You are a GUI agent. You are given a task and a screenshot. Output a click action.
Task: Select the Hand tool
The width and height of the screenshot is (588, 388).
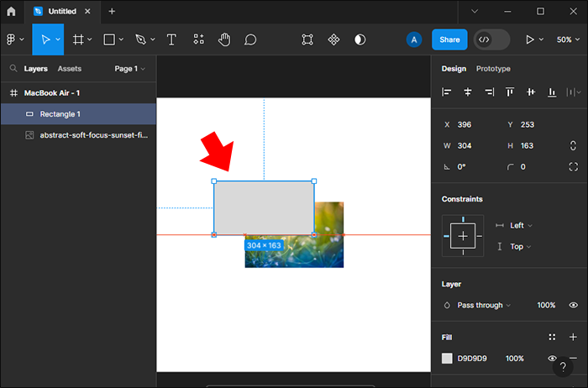(224, 39)
